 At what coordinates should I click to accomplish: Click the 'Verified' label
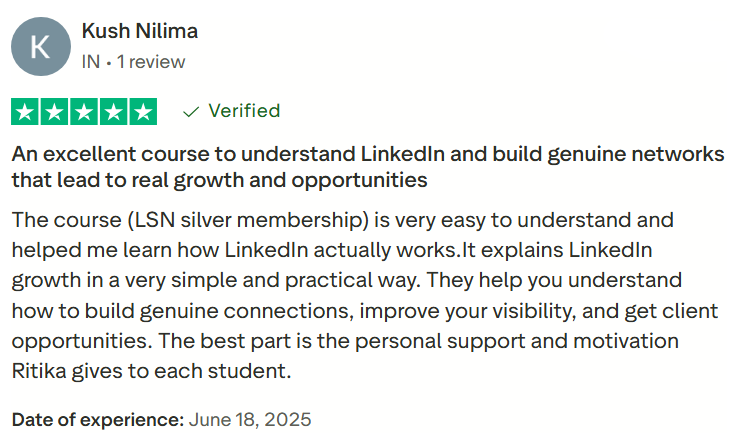click(x=243, y=111)
